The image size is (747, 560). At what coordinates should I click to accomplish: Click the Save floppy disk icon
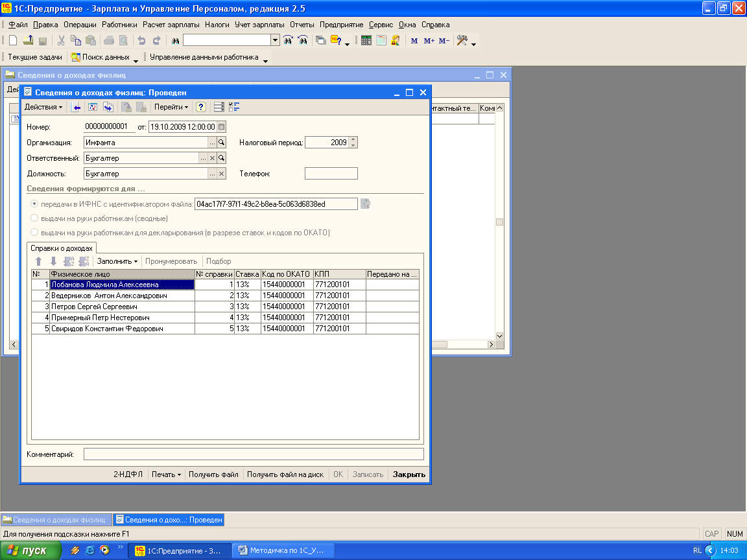click(x=43, y=40)
